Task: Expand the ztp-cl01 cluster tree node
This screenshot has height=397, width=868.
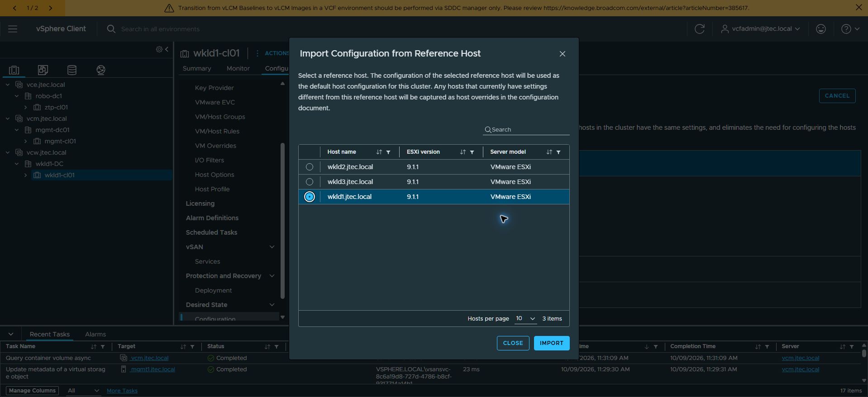Action: pyautogui.click(x=26, y=108)
